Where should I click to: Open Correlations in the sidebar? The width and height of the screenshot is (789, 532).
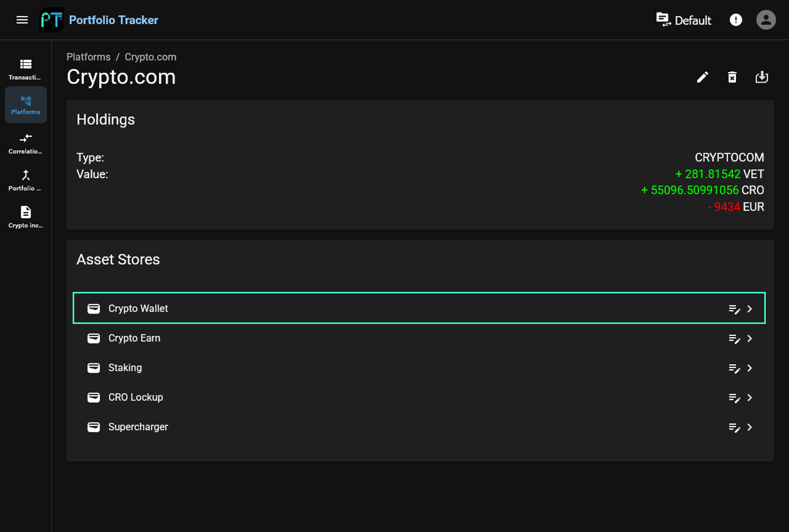click(x=26, y=144)
